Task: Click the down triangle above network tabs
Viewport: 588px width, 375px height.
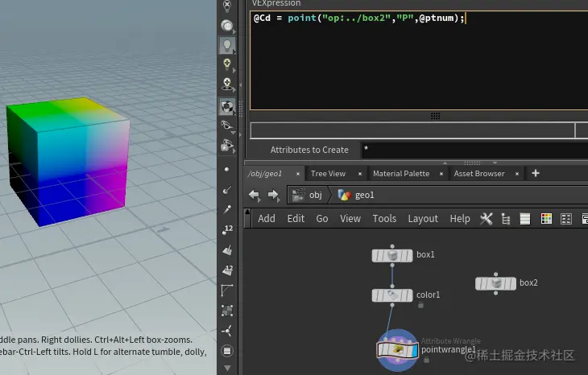Action: tap(495, 163)
